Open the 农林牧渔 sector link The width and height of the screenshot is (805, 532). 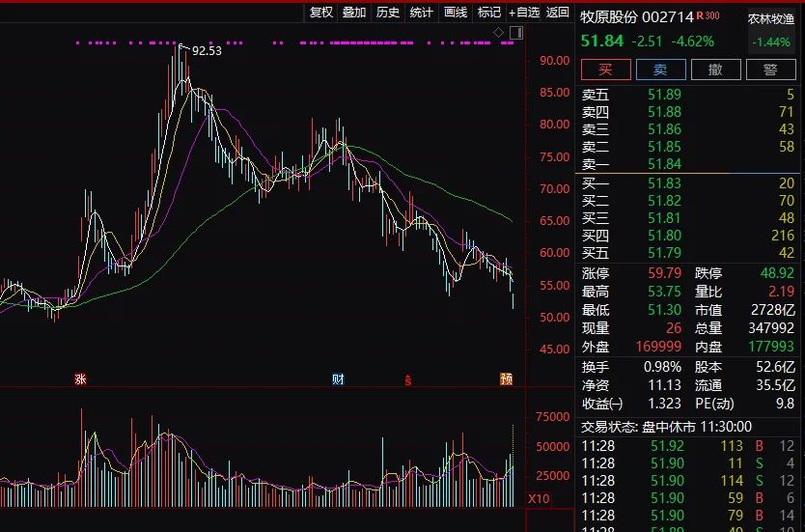(771, 19)
